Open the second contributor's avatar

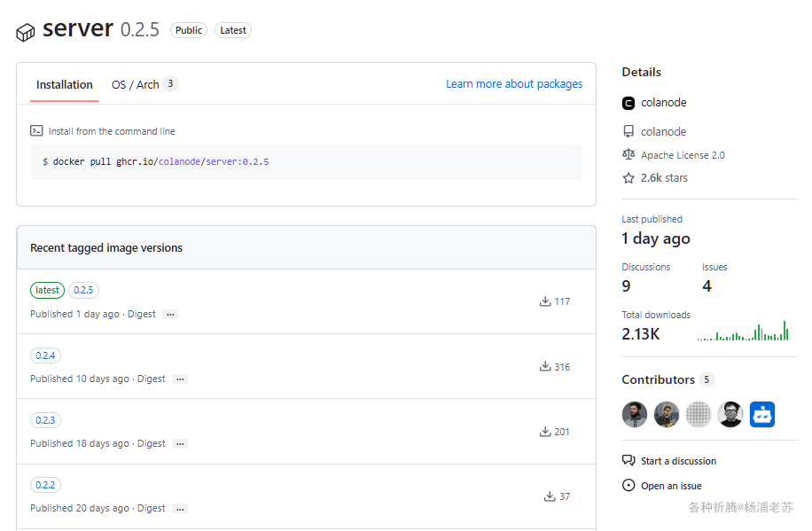tap(667, 415)
